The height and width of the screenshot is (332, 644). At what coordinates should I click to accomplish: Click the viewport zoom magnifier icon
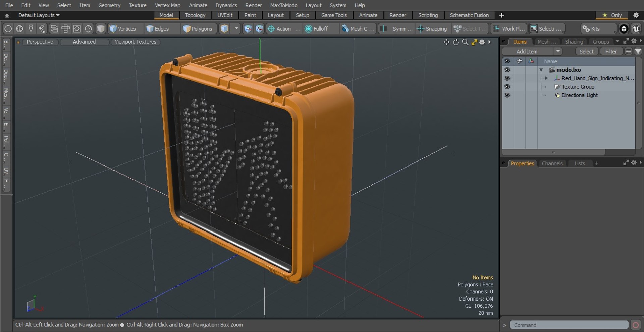click(465, 42)
